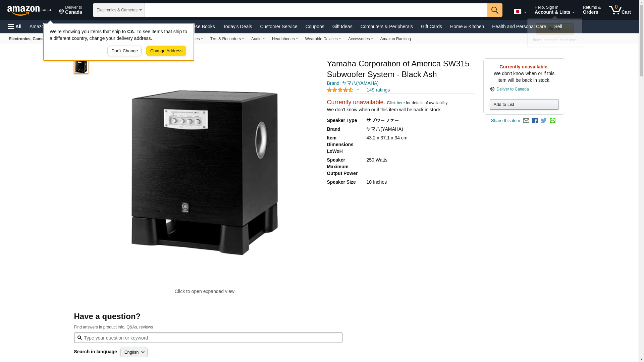Share this item via email icon

tap(526, 121)
